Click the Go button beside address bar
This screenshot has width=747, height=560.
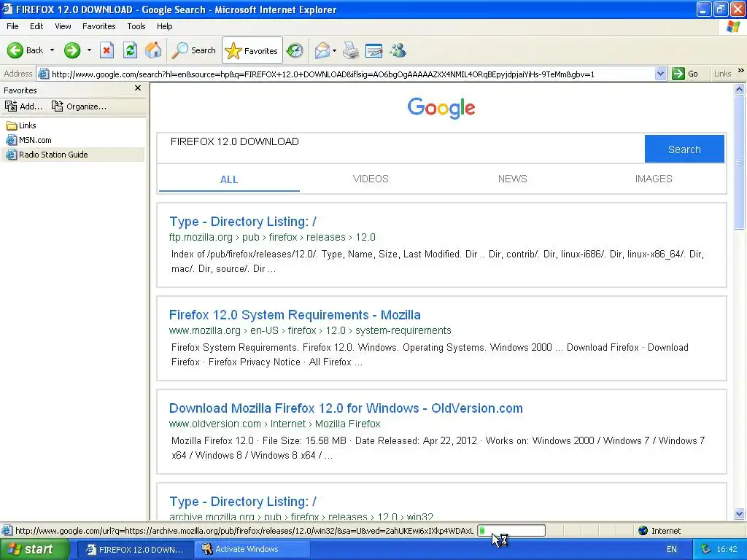pos(685,74)
